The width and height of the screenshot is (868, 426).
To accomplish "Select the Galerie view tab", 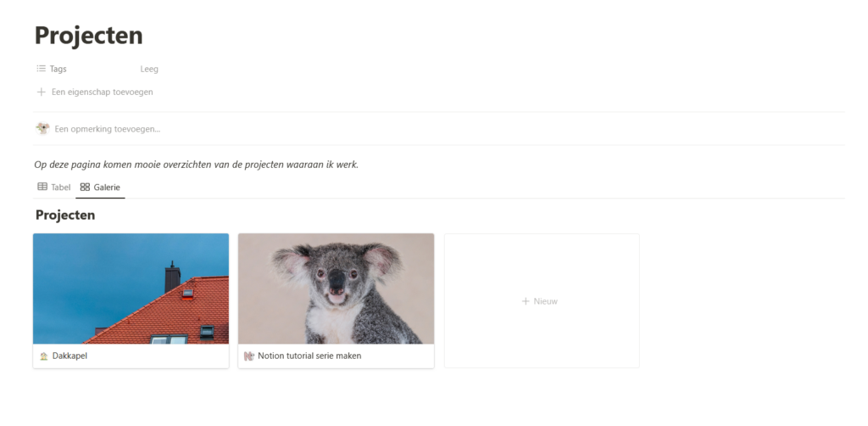I will coord(100,188).
